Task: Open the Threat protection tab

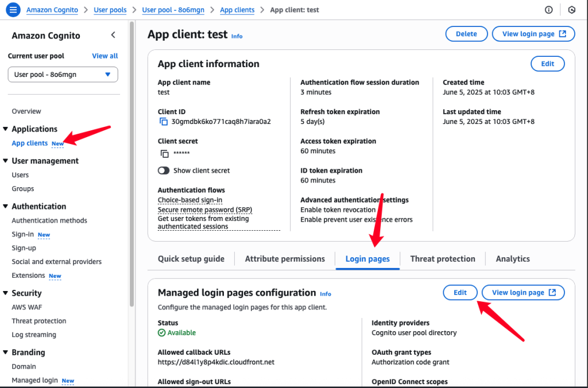Action: [x=443, y=259]
